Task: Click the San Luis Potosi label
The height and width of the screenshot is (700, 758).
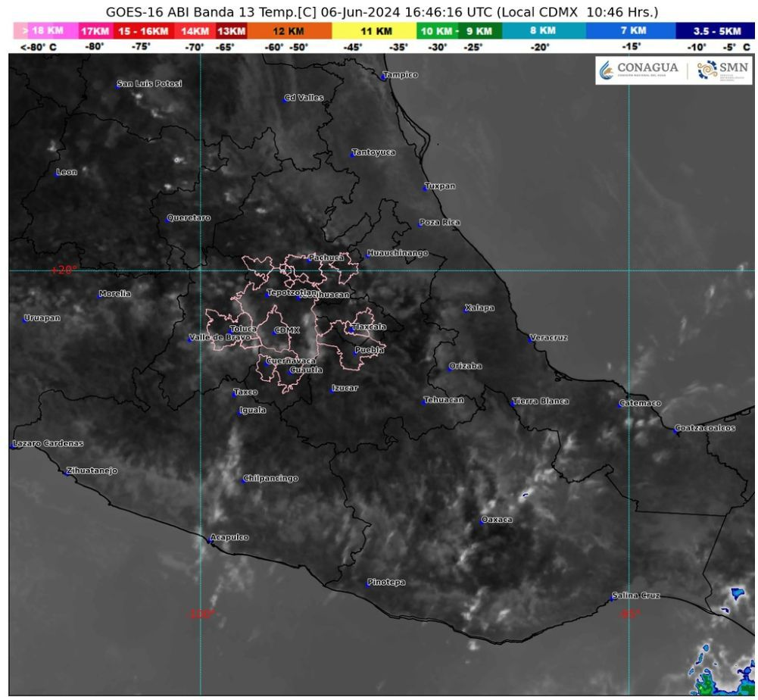Action: coord(148,83)
